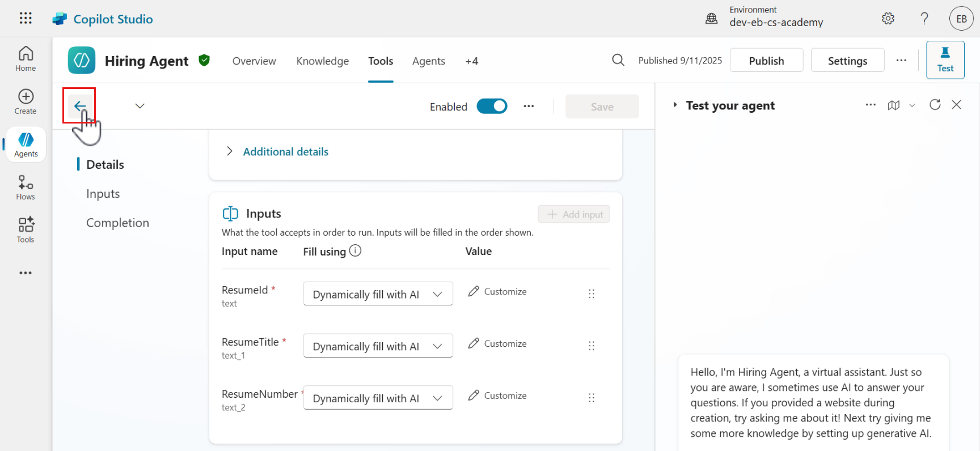Open the settings gear icon

[888, 19]
